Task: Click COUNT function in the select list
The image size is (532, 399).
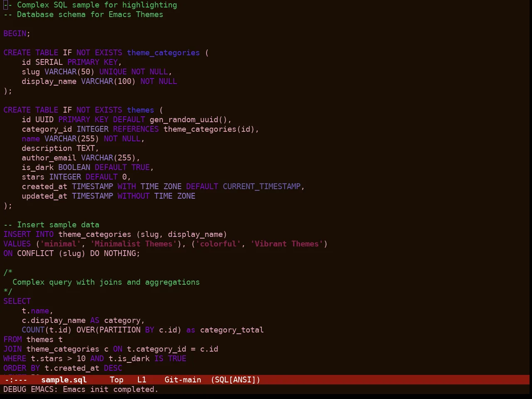Action: [x=33, y=330]
